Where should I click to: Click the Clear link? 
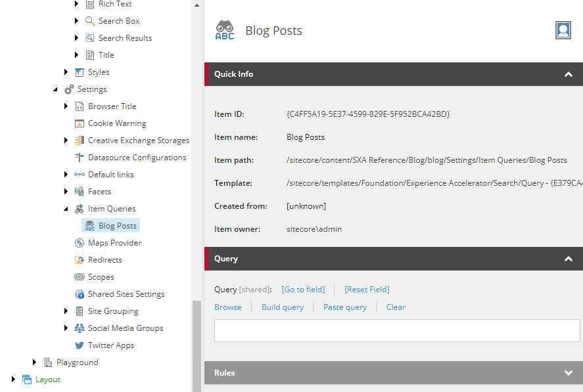pyautogui.click(x=396, y=307)
